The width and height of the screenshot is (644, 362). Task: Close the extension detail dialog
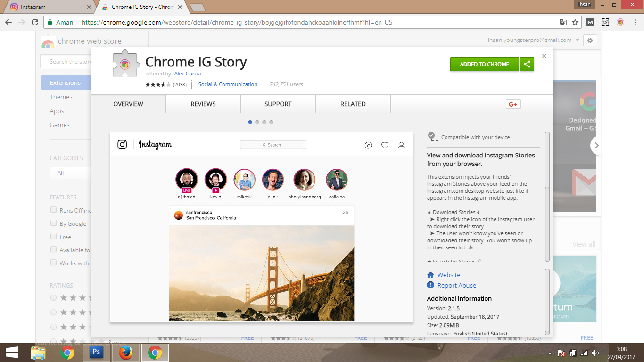pyautogui.click(x=544, y=56)
